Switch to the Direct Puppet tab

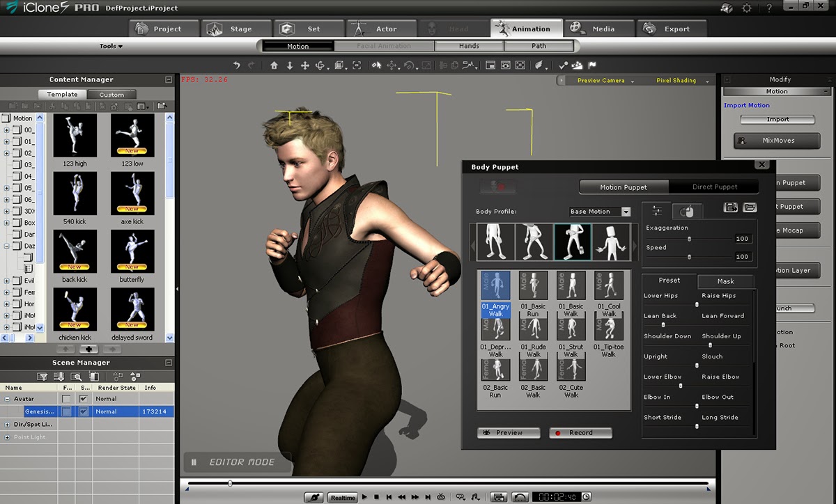(x=715, y=187)
